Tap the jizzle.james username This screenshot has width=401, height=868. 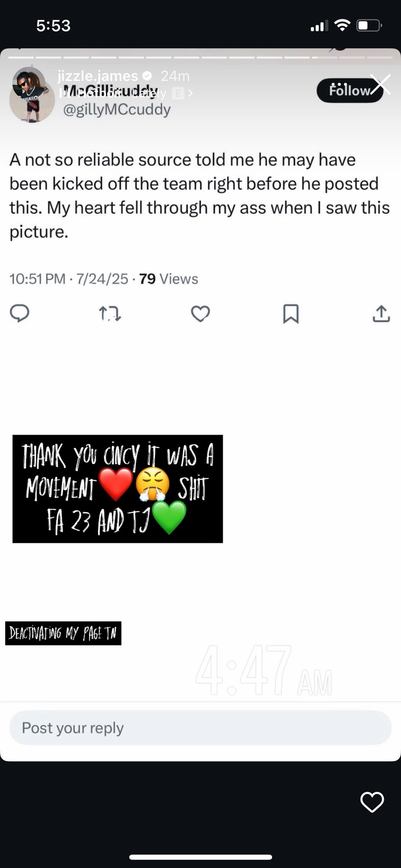pos(98,76)
